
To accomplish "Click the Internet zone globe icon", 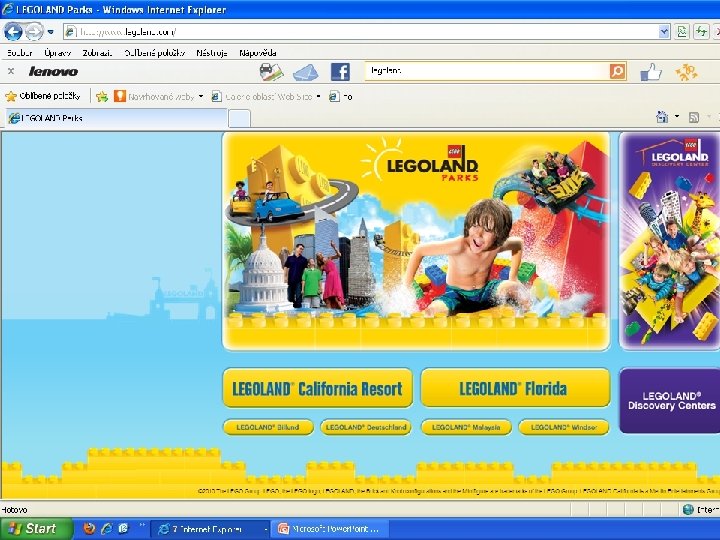I will pos(688,510).
